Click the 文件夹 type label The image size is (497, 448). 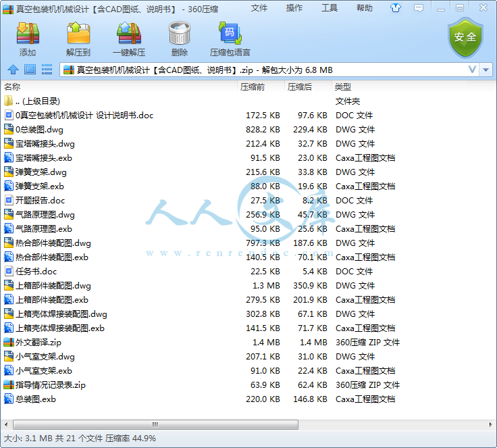pos(348,101)
